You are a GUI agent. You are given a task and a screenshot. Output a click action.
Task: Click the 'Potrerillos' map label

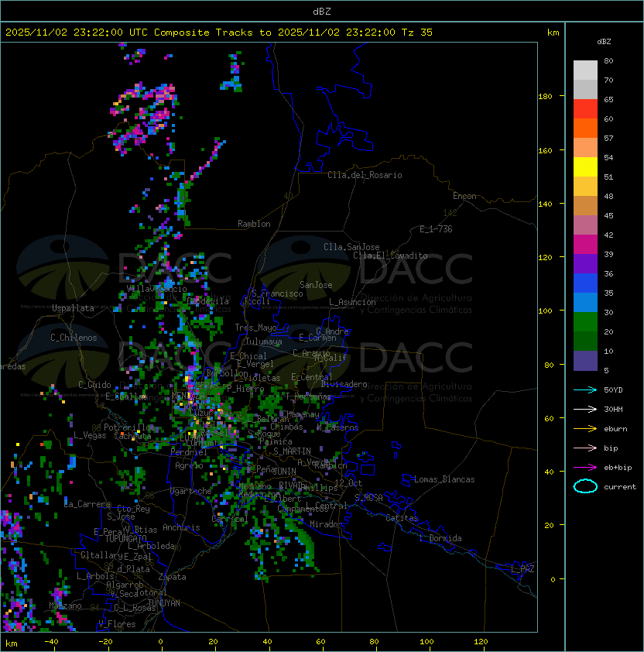click(129, 427)
